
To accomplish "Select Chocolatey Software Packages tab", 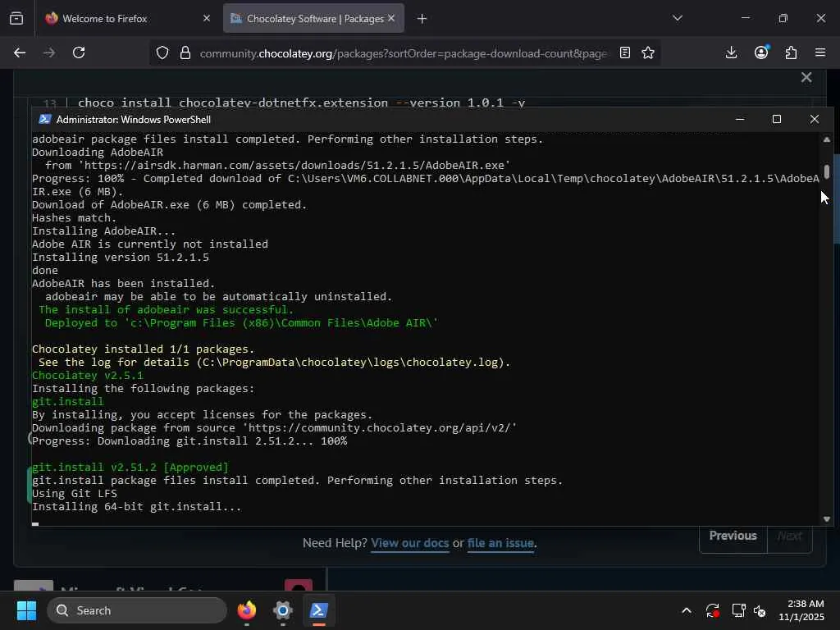I will click(x=313, y=19).
